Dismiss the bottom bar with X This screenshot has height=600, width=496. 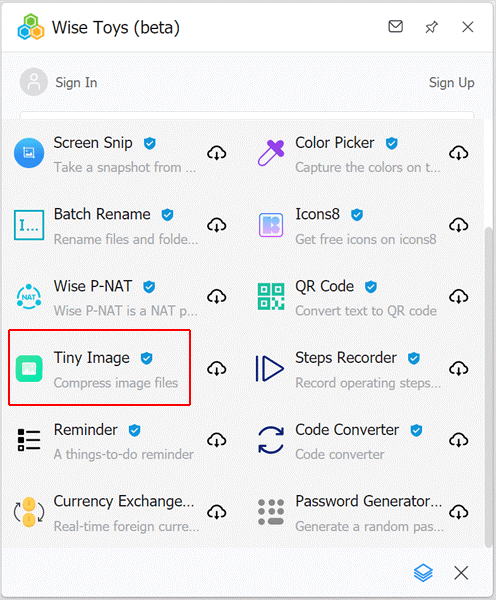pyautogui.click(x=461, y=573)
